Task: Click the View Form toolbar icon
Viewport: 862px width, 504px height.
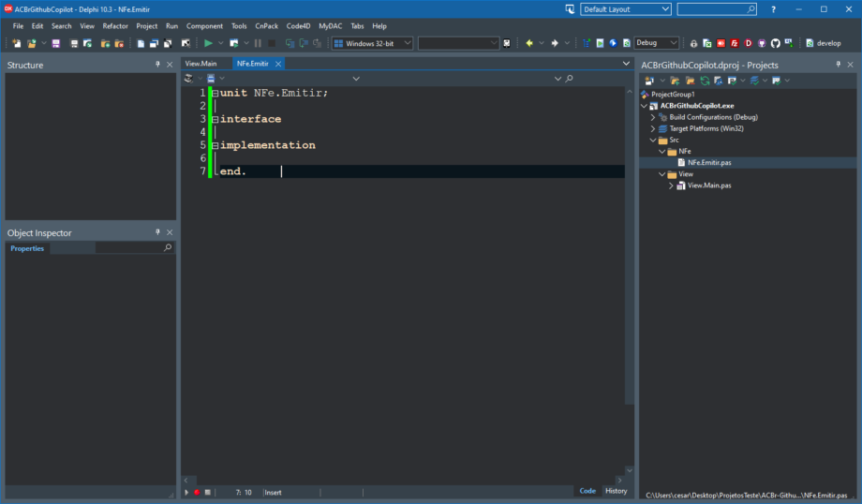Action: click(155, 43)
